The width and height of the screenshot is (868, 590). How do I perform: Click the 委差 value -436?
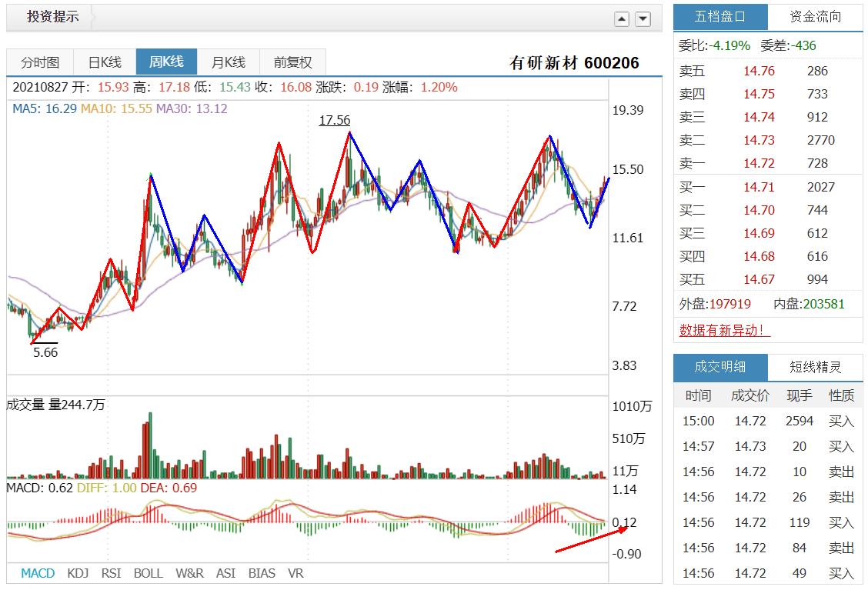803,46
